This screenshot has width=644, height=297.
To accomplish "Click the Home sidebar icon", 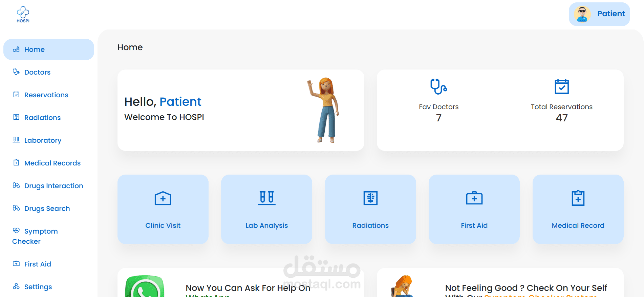I will pos(16,49).
